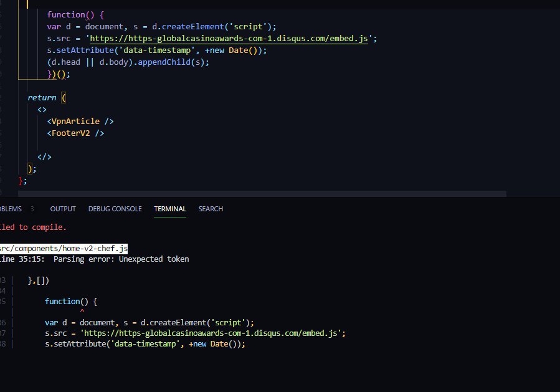Click the disqus URL in terminal output
Image resolution: width=560 pixels, height=392 pixels.
(212, 333)
